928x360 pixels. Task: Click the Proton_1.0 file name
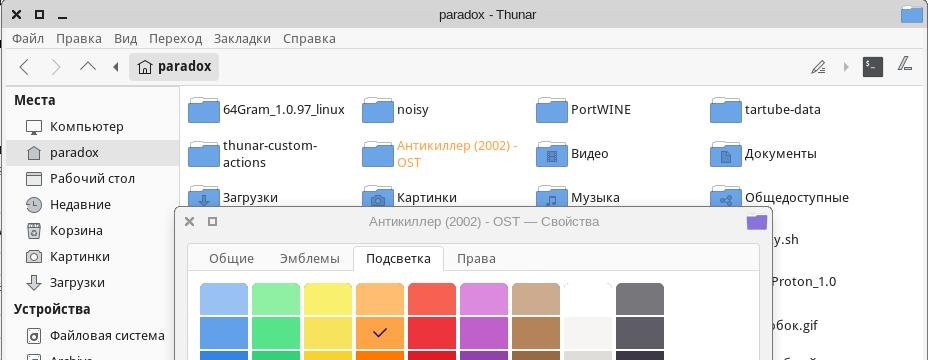tap(805, 282)
